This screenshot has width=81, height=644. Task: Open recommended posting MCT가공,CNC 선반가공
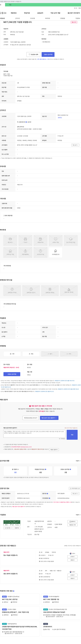point(10,599)
